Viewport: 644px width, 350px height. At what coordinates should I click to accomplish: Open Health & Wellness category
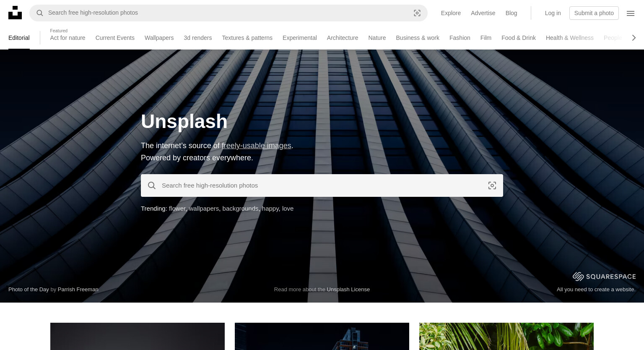click(569, 38)
